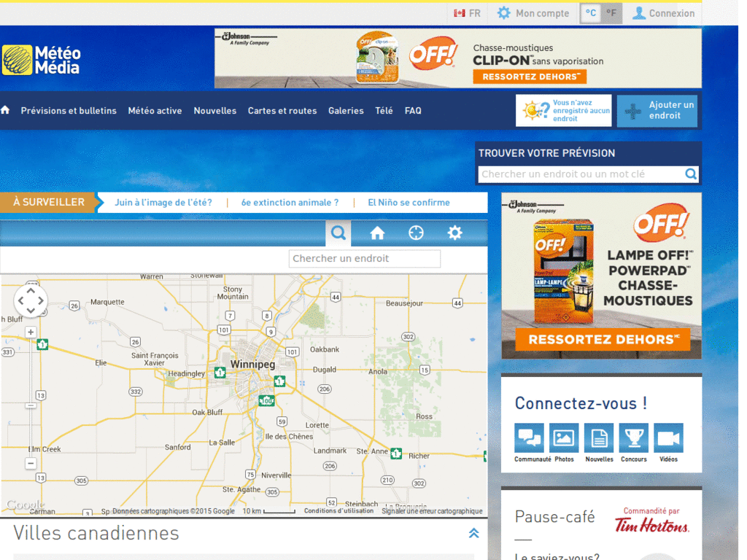Open the Communauté icon
The height and width of the screenshot is (560, 747).
(x=530, y=437)
